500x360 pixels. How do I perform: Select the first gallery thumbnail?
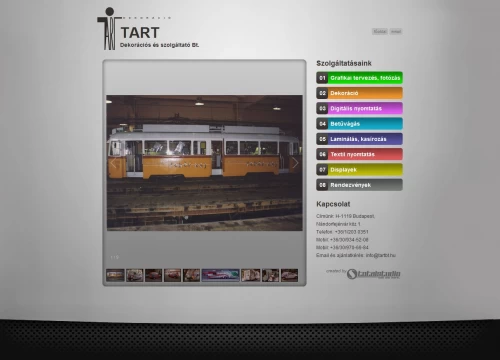115,275
